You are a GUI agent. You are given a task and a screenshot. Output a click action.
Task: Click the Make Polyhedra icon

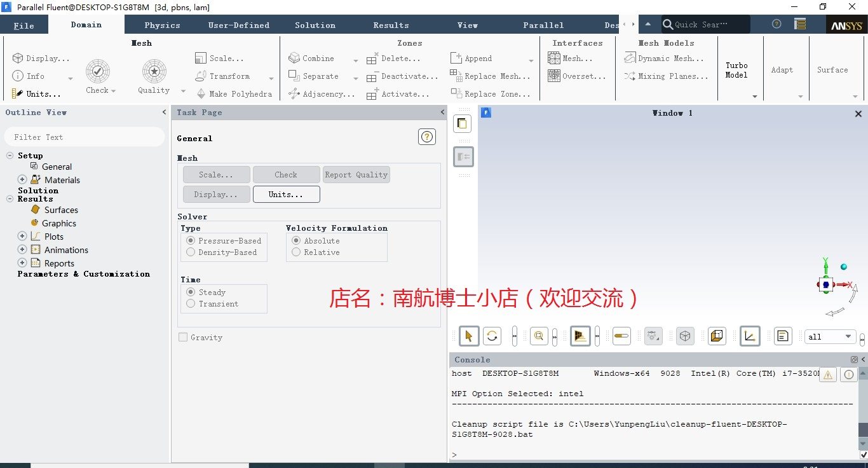click(201, 94)
